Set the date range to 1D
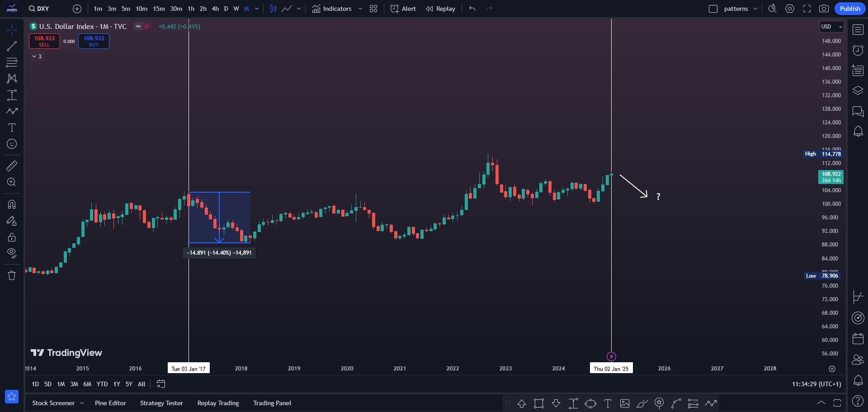The image size is (868, 412). click(35, 384)
